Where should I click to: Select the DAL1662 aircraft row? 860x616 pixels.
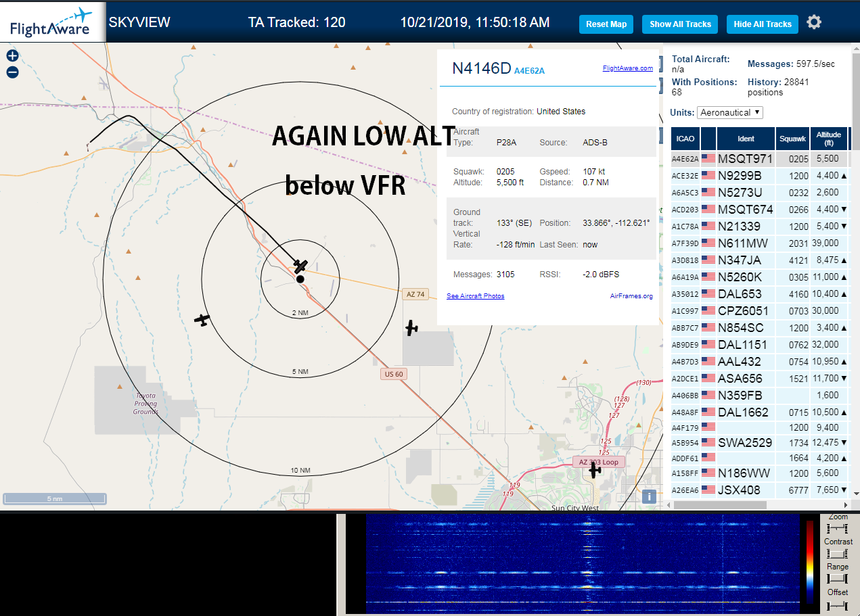click(759, 412)
